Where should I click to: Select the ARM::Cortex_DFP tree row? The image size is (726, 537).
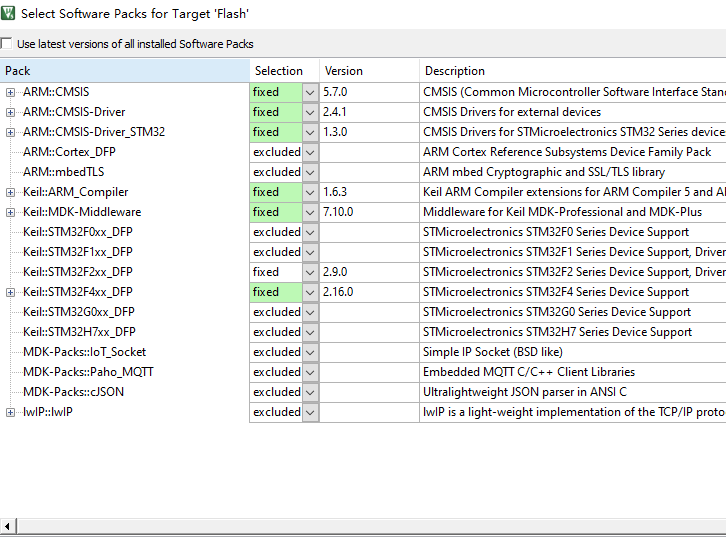[69, 152]
